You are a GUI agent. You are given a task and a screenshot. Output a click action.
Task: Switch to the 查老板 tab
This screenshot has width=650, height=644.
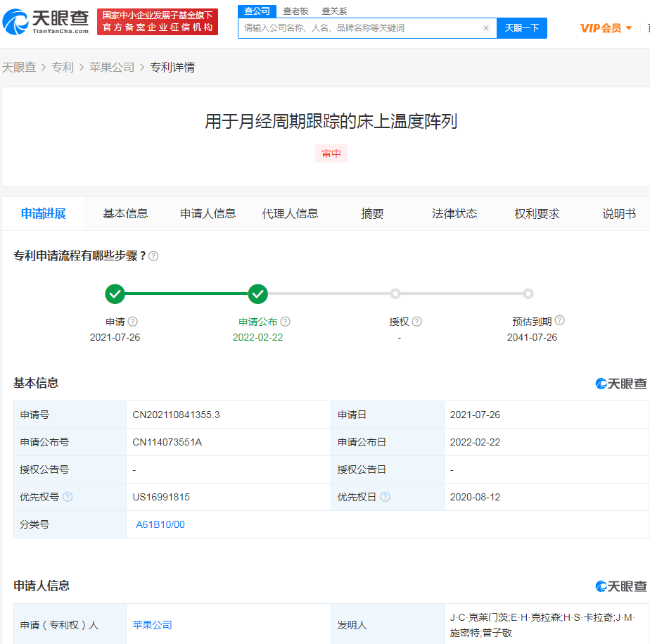[291, 11]
